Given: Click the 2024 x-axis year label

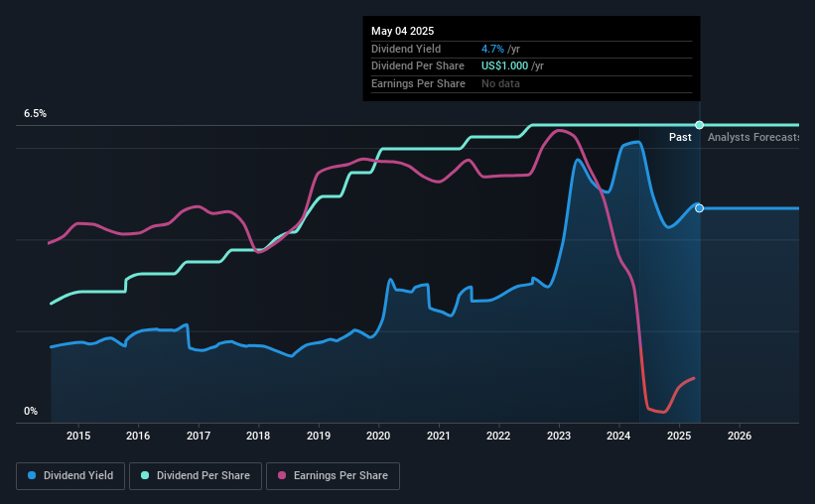Looking at the screenshot, I should click(618, 436).
